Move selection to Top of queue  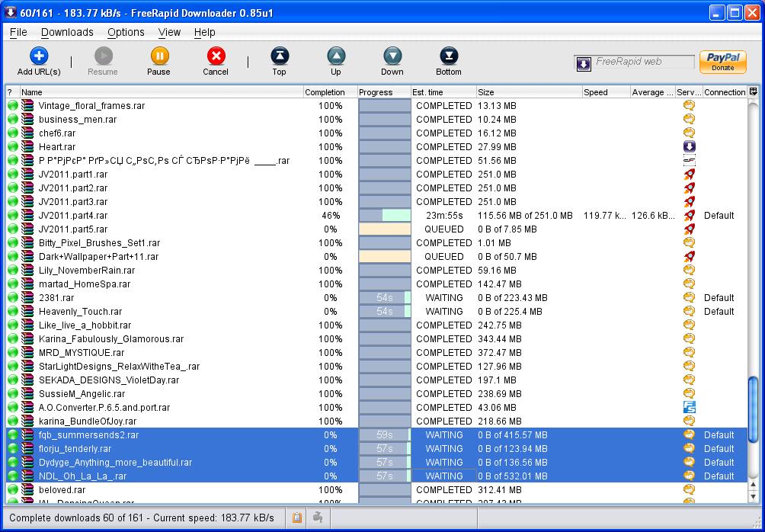[x=280, y=56]
